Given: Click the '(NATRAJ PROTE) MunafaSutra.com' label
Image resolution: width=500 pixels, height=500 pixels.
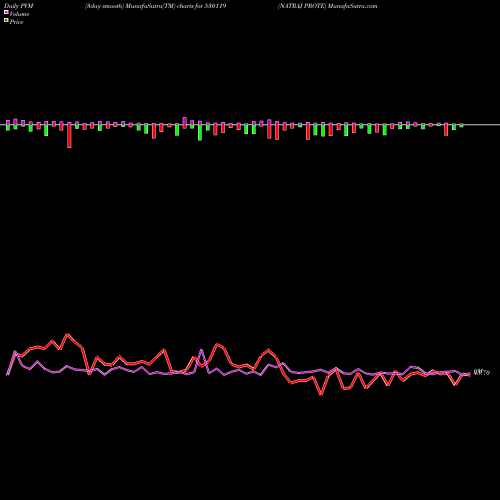Looking at the screenshot, I should (x=328, y=6).
